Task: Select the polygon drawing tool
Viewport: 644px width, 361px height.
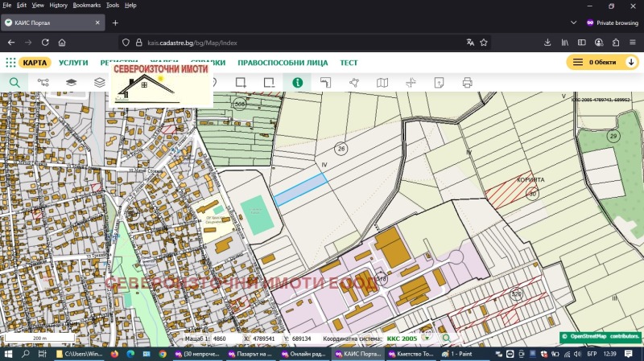Action: pos(354,83)
